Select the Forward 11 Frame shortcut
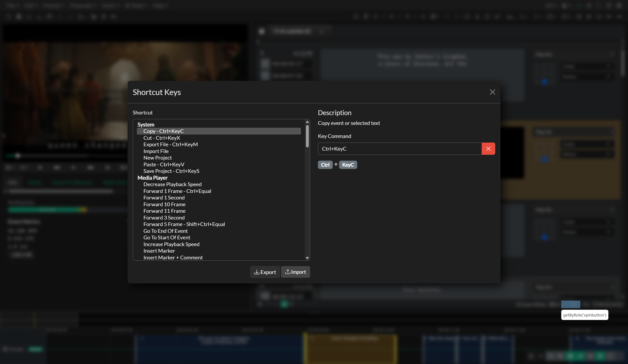Screen dimensions: 628x364 (x=219, y=211)
